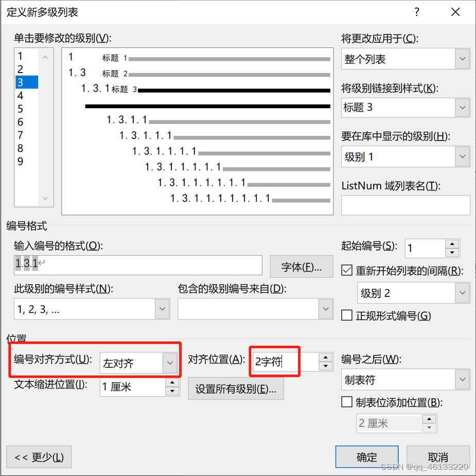The width and height of the screenshot is (476, 476).
Task: Toggle the 重新开始列表的间隔 checkbox
Action: pyautogui.click(x=347, y=270)
